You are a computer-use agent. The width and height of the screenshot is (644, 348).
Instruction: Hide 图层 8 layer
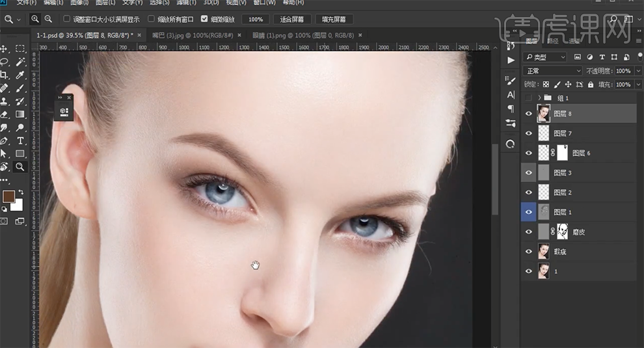click(529, 114)
